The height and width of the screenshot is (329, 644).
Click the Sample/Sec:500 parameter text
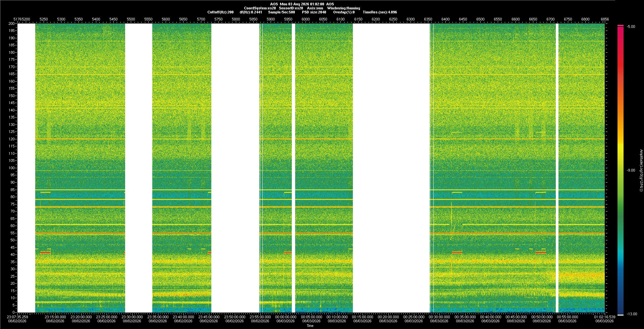click(281, 12)
